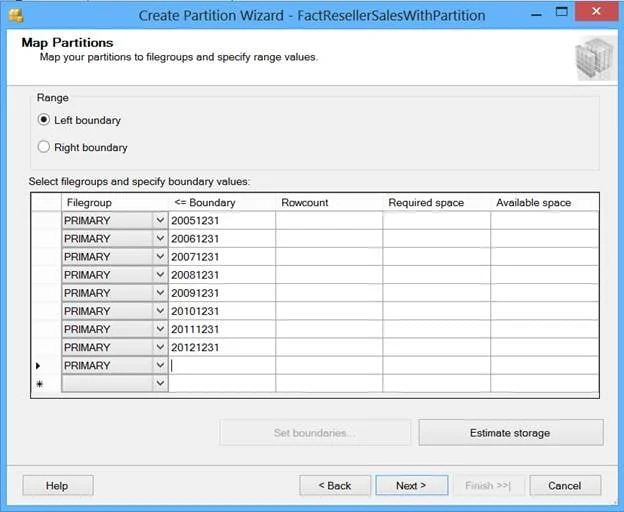Click boundary cell 20061231
Screen dimensions: 624x512
pos(222,239)
